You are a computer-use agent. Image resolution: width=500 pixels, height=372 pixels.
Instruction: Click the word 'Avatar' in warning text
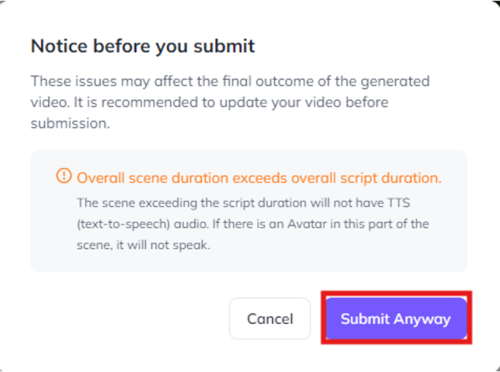pyautogui.click(x=307, y=224)
